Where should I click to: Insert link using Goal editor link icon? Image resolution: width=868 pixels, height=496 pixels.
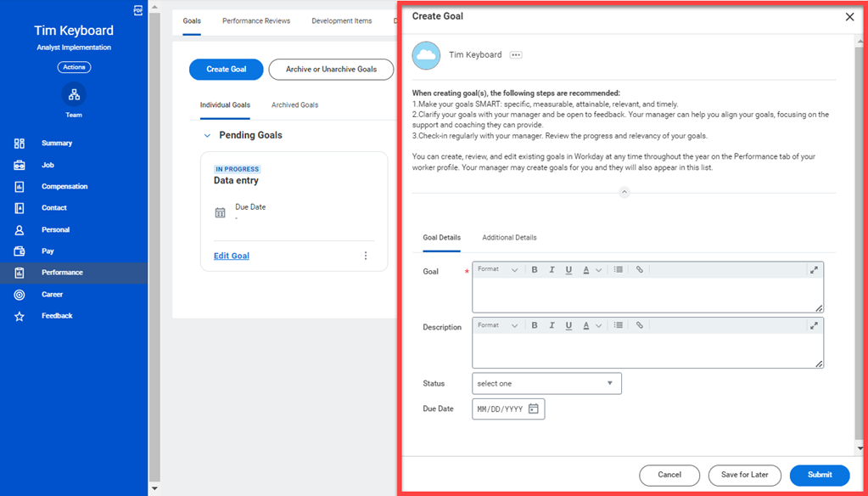pos(640,270)
